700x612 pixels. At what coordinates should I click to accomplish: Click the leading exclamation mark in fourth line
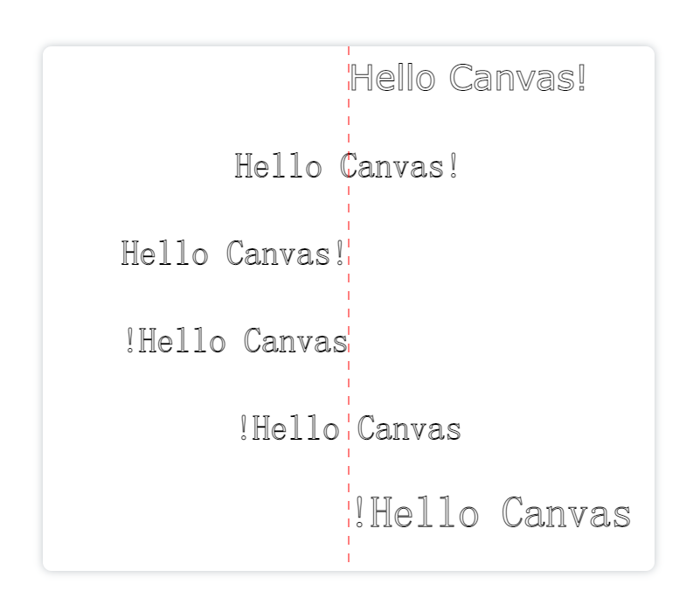(x=130, y=340)
